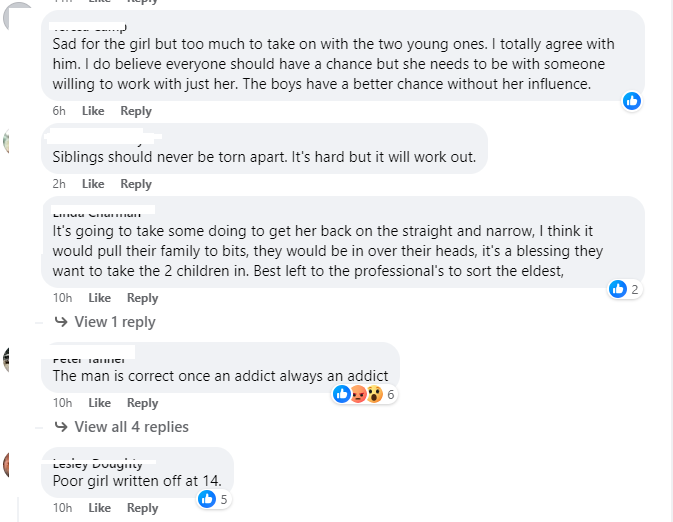Click profile avatar beside "Poor girl written off" comment
Image resolution: width=673 pixels, height=522 pixels.
[x=7, y=465]
